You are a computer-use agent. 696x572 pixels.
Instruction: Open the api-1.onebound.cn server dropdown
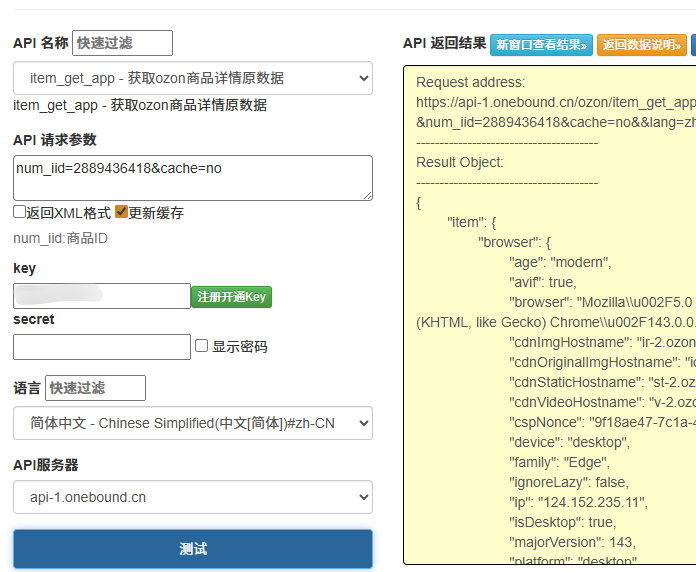[193, 497]
